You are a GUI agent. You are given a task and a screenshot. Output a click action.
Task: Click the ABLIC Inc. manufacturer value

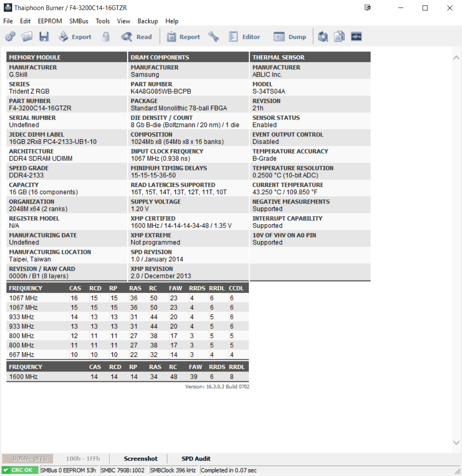tap(267, 75)
